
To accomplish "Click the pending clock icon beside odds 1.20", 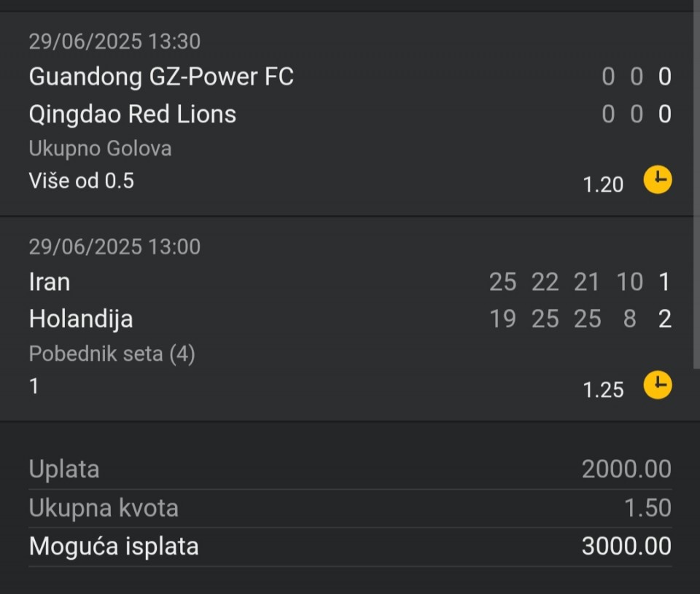I will click(x=658, y=180).
